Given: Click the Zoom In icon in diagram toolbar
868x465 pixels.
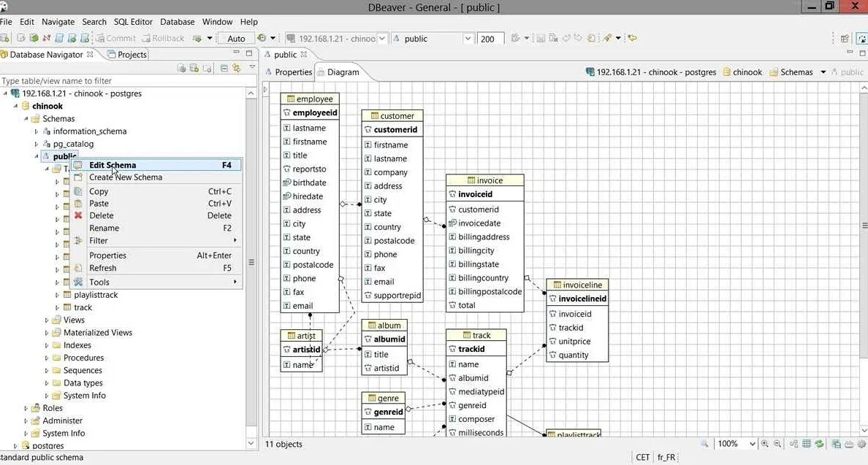Looking at the screenshot, I should point(764,443).
